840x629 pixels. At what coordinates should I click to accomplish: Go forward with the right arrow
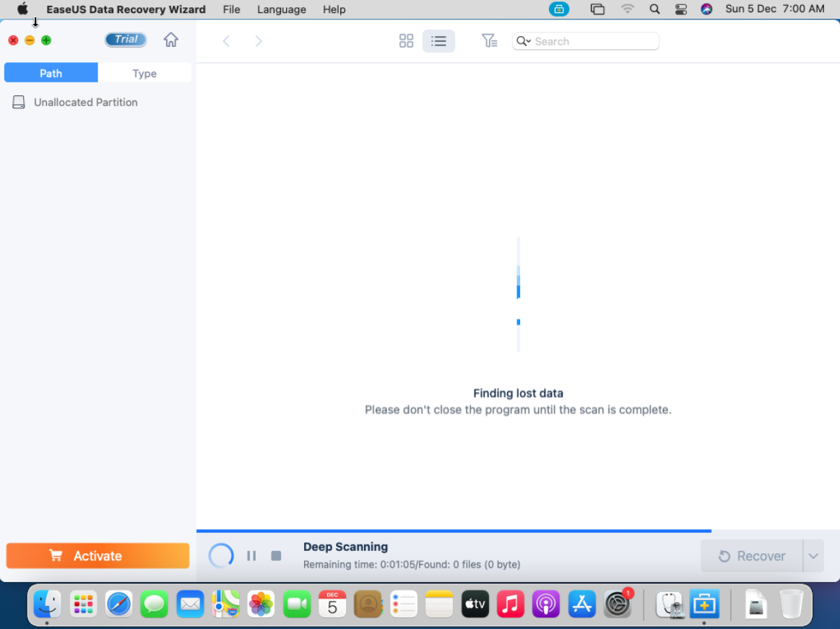click(259, 41)
